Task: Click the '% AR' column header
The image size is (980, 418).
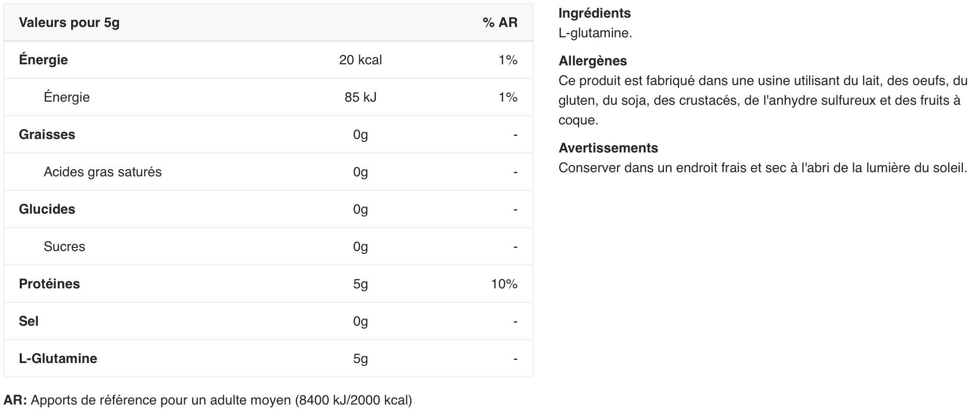Action: pos(499,23)
